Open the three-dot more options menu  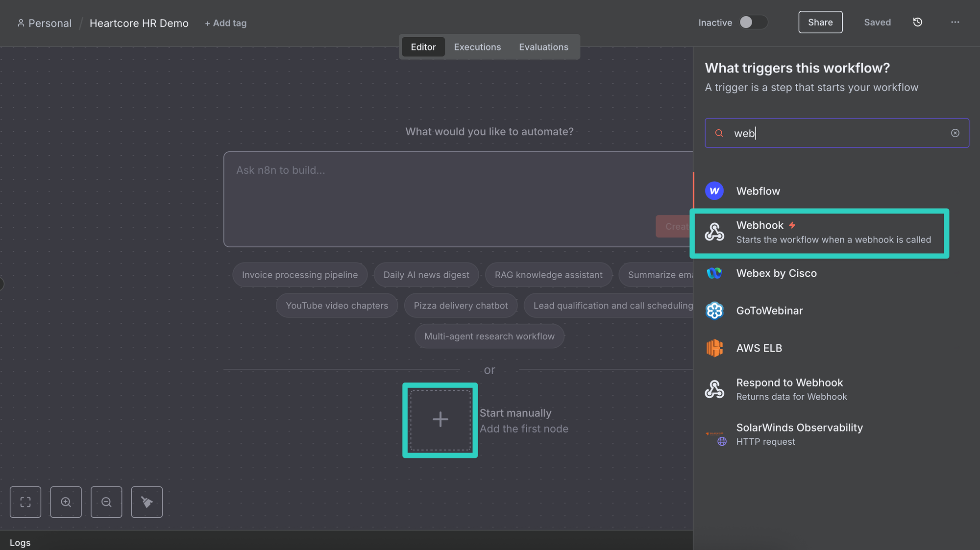click(955, 22)
